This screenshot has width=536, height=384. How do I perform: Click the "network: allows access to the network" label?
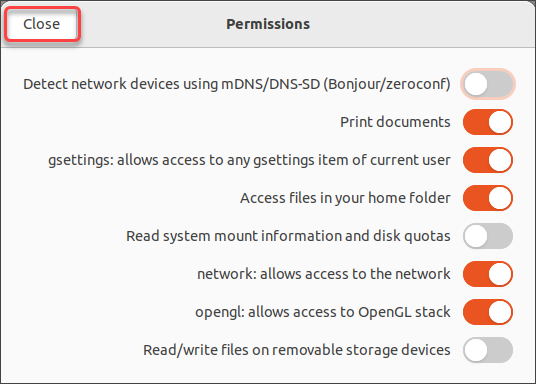coord(324,274)
